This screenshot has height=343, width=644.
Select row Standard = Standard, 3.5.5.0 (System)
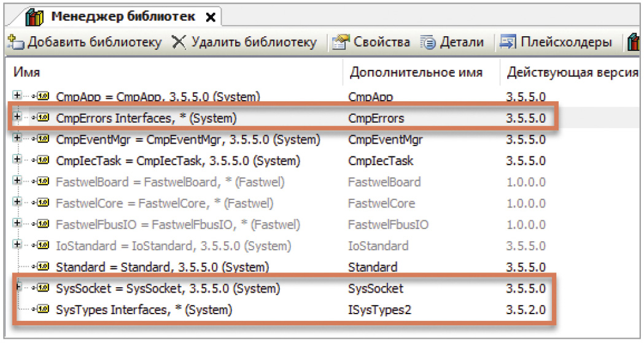pyautogui.click(x=163, y=268)
